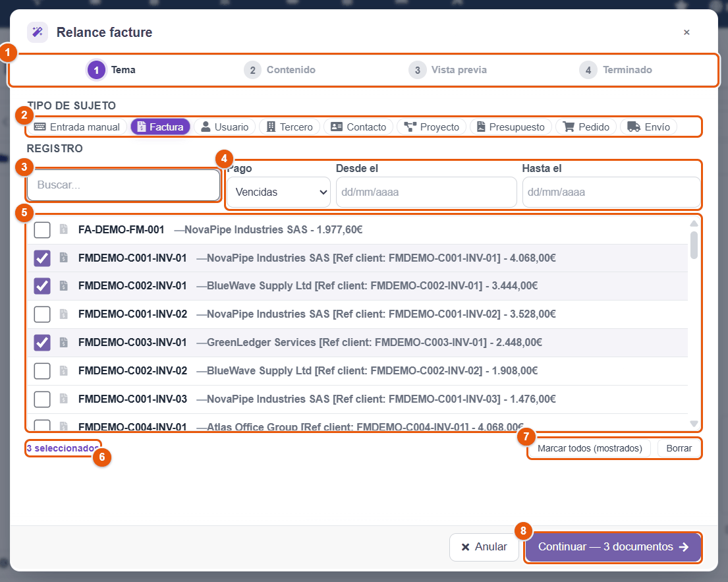The width and height of the screenshot is (728, 582).
Task: Check the FMDEMO-C001-INV-03 invoice checkbox
Action: (x=42, y=399)
